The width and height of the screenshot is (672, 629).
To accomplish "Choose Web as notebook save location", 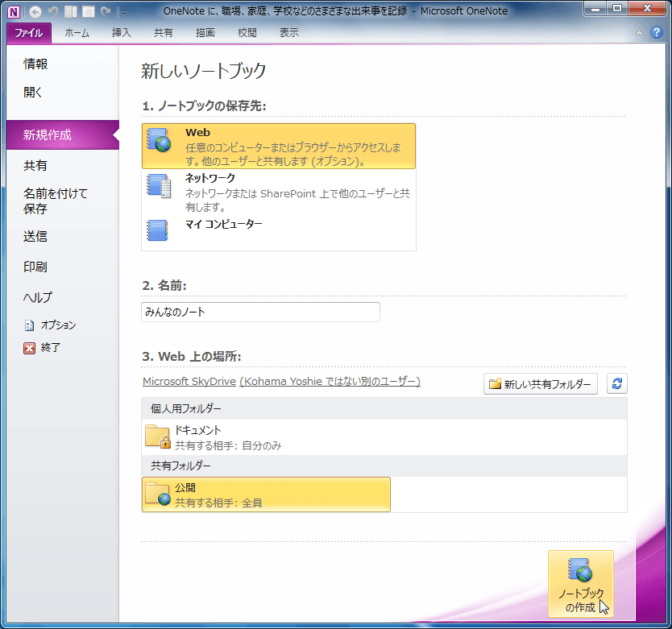I will point(279,146).
